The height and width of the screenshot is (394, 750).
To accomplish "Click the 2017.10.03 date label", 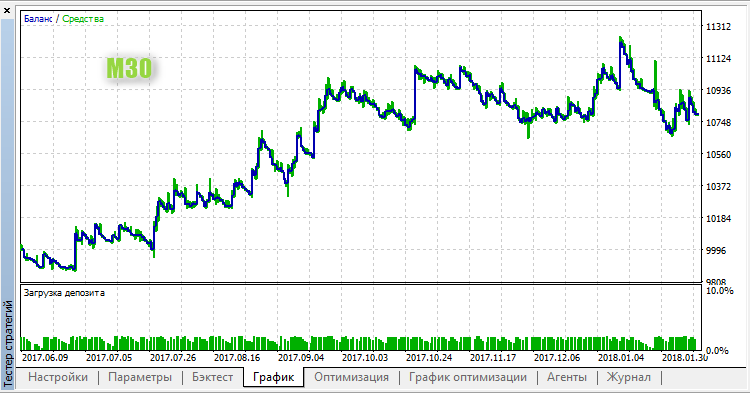I will coord(365,357).
